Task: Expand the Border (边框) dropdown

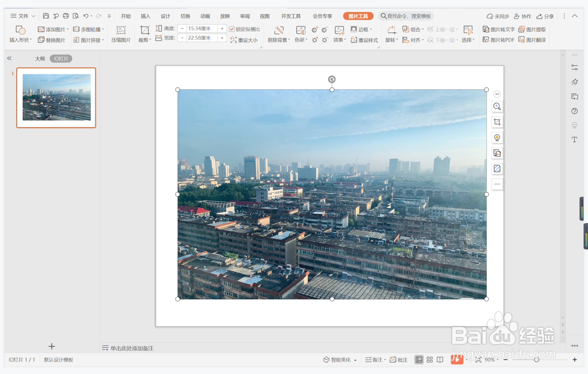Action: point(371,29)
